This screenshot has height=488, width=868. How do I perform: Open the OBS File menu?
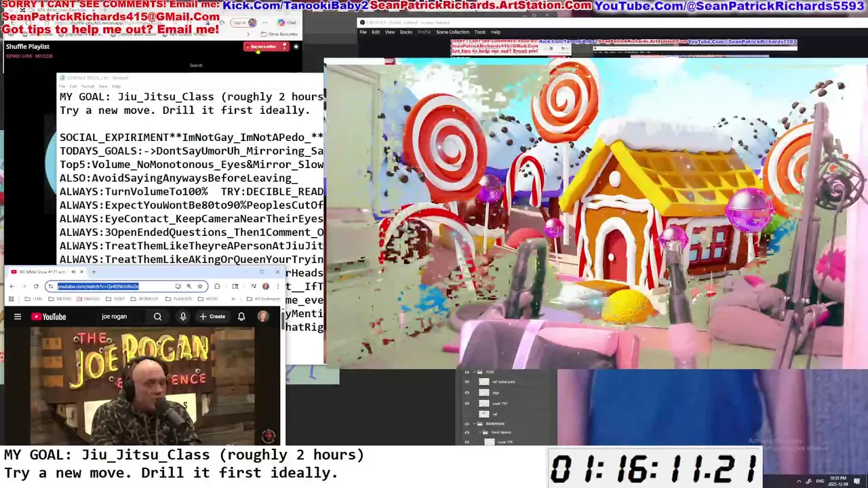point(363,32)
